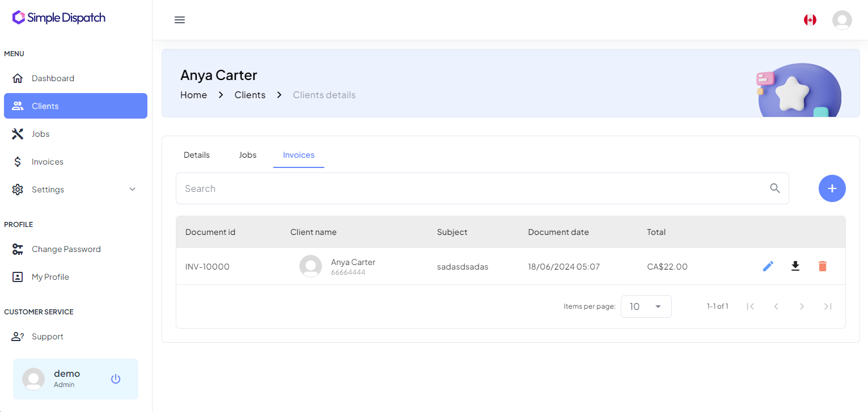Viewport: 868px width, 412px height.
Task: Click the search magnifier icon
Action: [x=775, y=188]
